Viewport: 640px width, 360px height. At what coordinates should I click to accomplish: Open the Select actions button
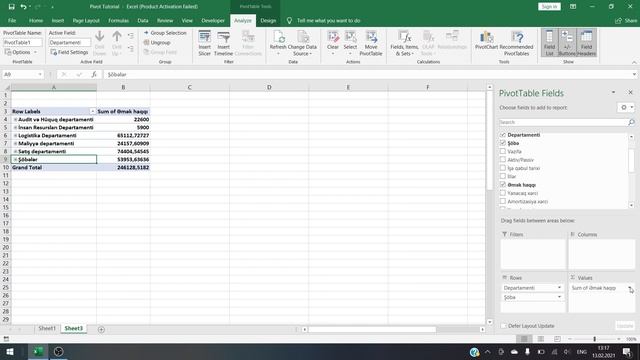coord(350,43)
